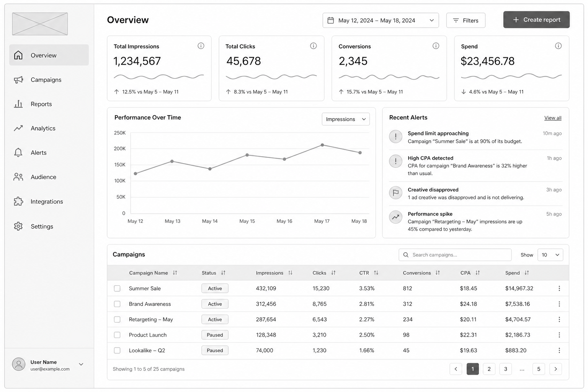Click View all alerts link
The width and height of the screenshot is (588, 392).
(553, 118)
